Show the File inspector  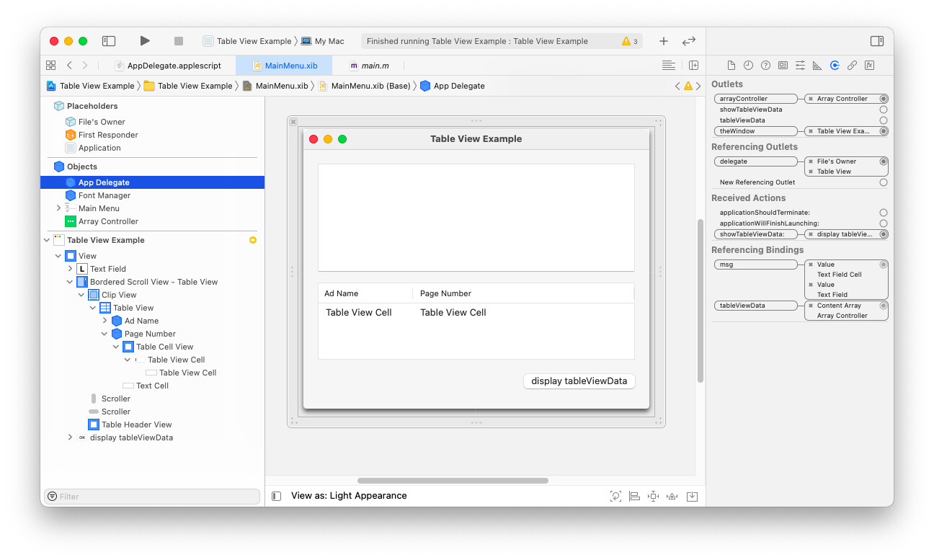731,65
